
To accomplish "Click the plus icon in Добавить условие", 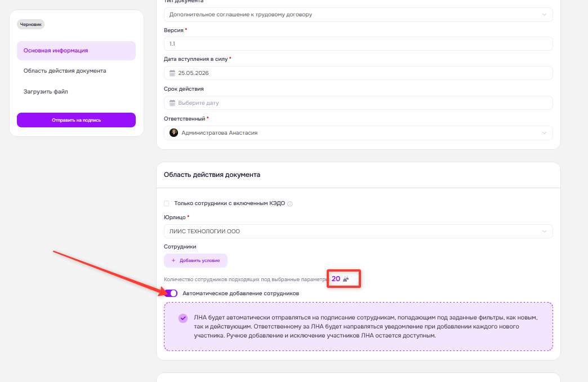I will point(173,260).
